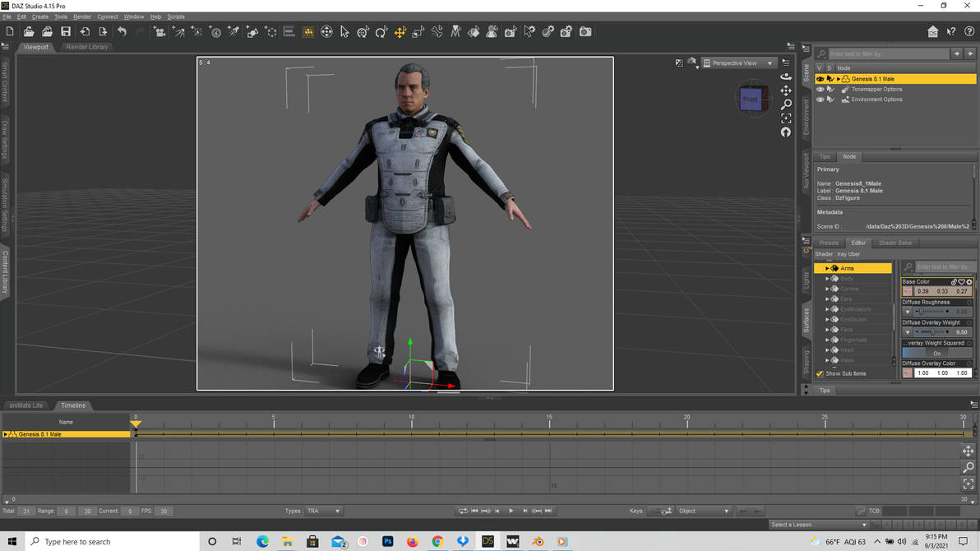Open the Render menu
980x551 pixels.
(82, 16)
